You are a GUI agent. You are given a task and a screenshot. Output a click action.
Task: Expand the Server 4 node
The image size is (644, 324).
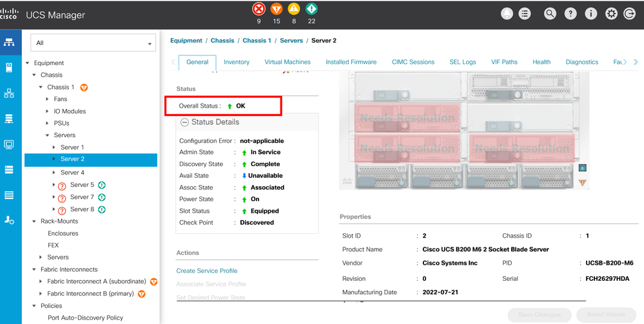click(54, 173)
